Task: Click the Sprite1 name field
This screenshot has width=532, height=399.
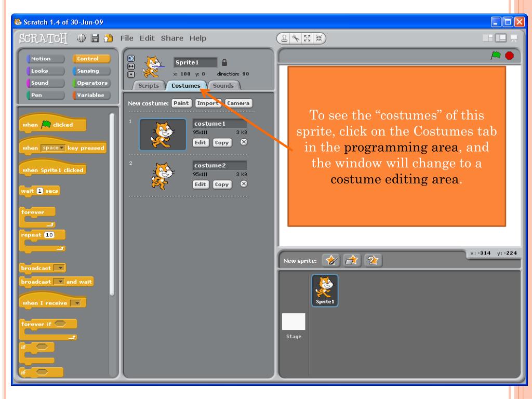Action: coord(195,62)
